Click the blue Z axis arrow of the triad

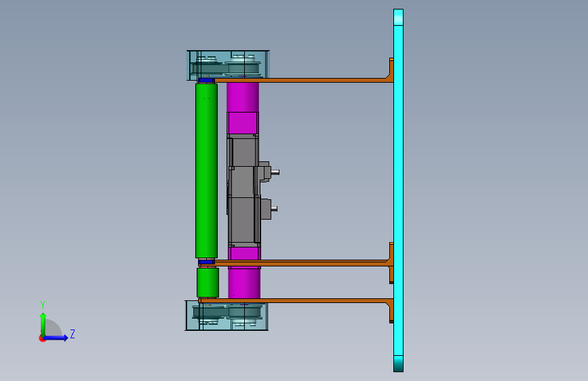(x=56, y=338)
